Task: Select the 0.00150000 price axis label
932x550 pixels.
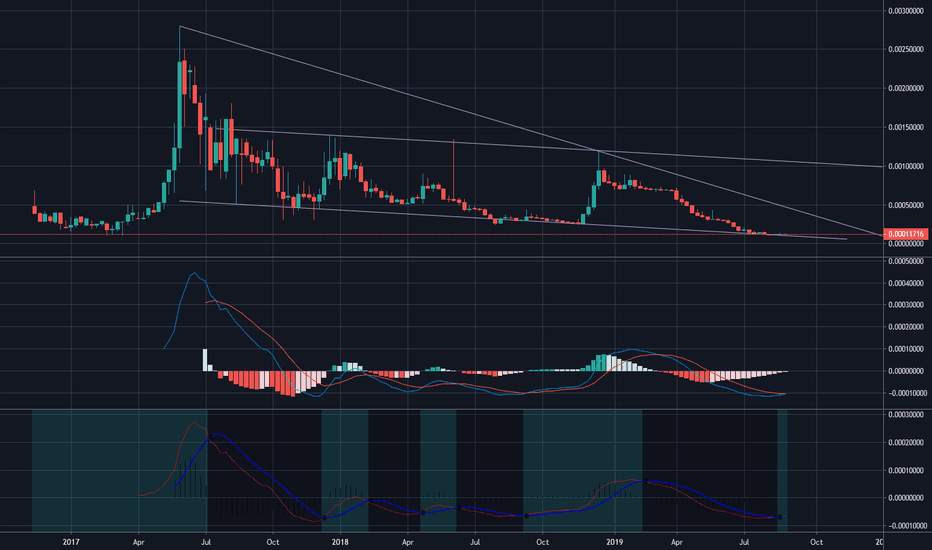Action: click(x=906, y=127)
